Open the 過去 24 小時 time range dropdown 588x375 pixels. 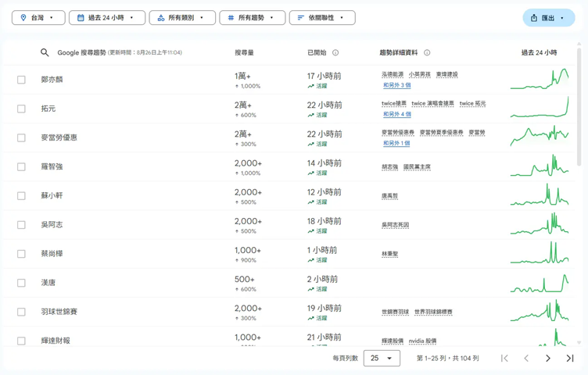(x=107, y=18)
